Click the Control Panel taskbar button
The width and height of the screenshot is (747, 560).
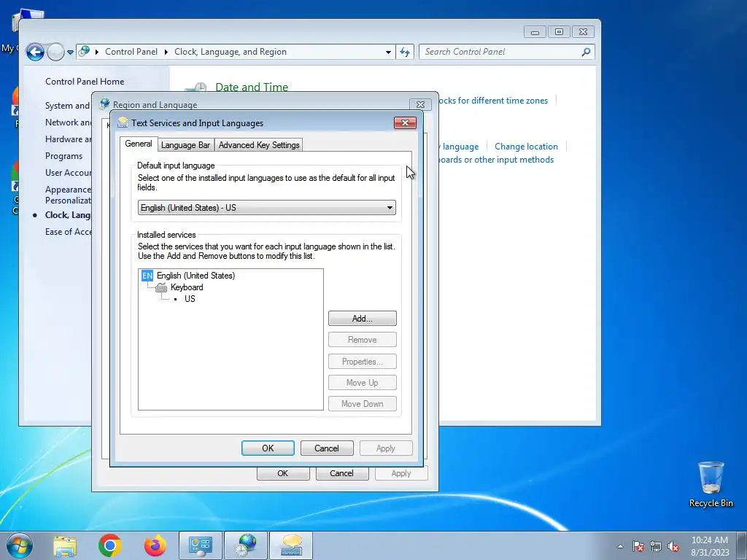(x=200, y=545)
